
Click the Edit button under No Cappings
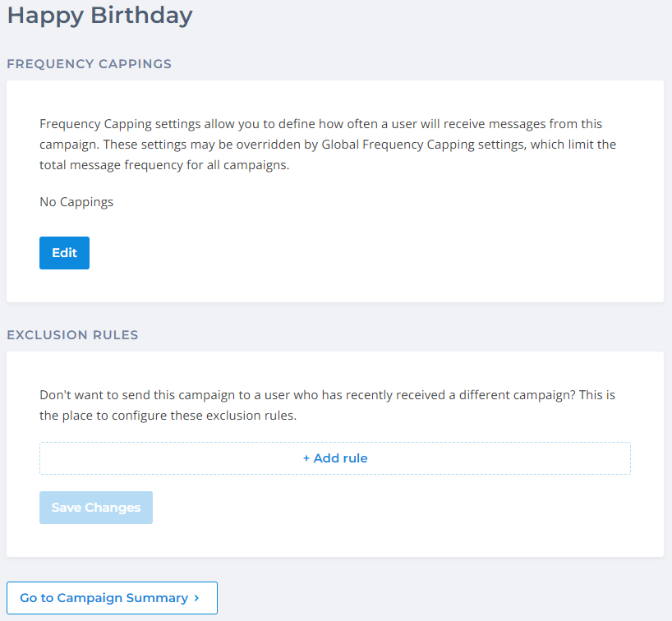point(64,253)
